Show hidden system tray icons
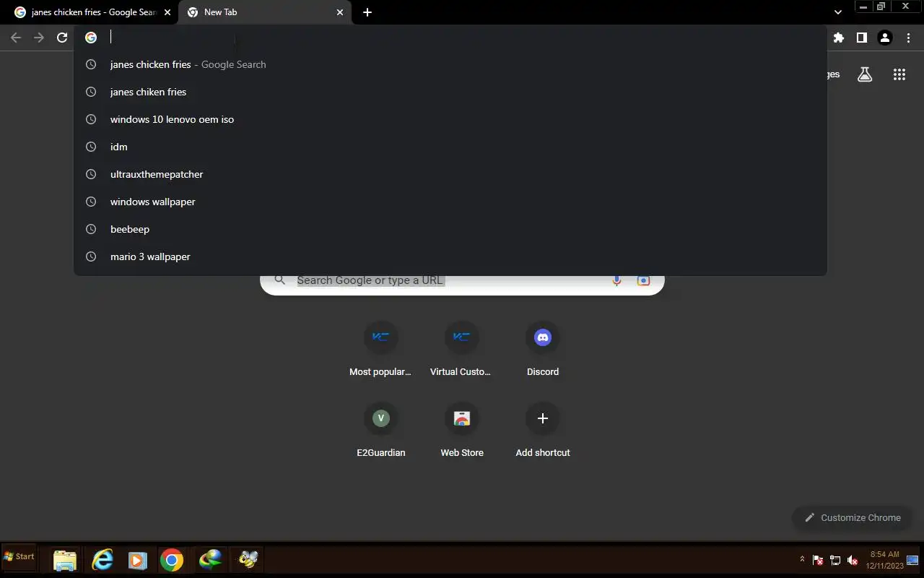Image resolution: width=924 pixels, height=578 pixels. 802,559
